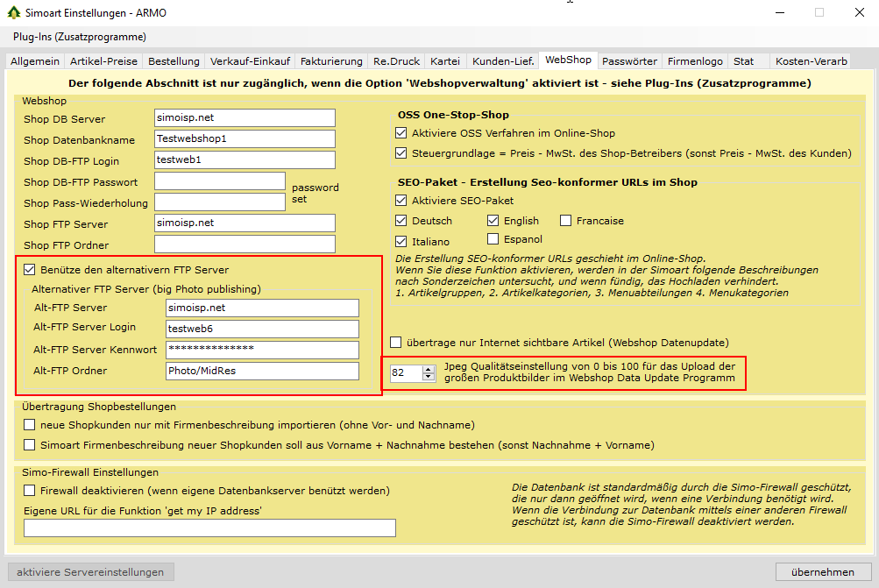Uncheck 'Aktiviere OSS Verfahren im Online-Shop'
Screen dimensions: 879x588
pos(402,133)
